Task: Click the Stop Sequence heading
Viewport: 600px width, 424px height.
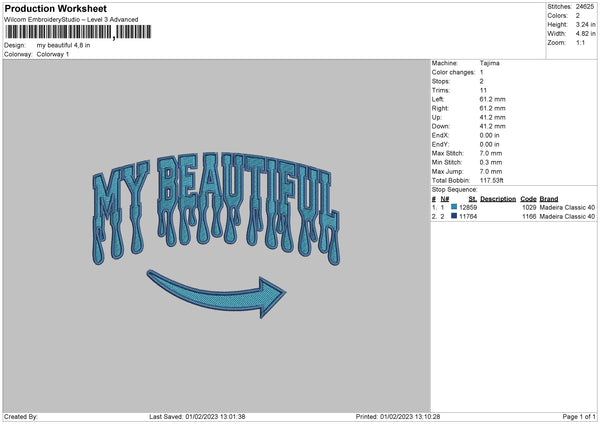Action: click(x=455, y=190)
